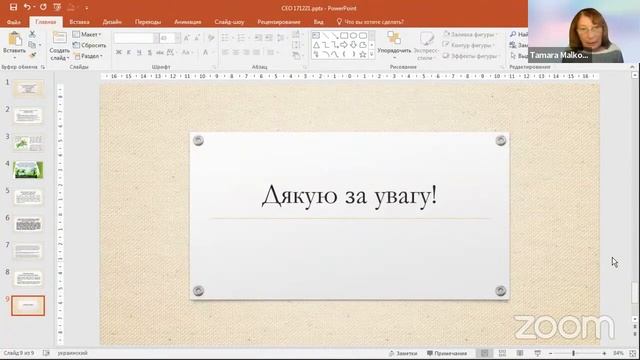The height and width of the screenshot is (360, 640).
Task: Collapse the ribbon with the chevron
Action: tap(632, 67)
